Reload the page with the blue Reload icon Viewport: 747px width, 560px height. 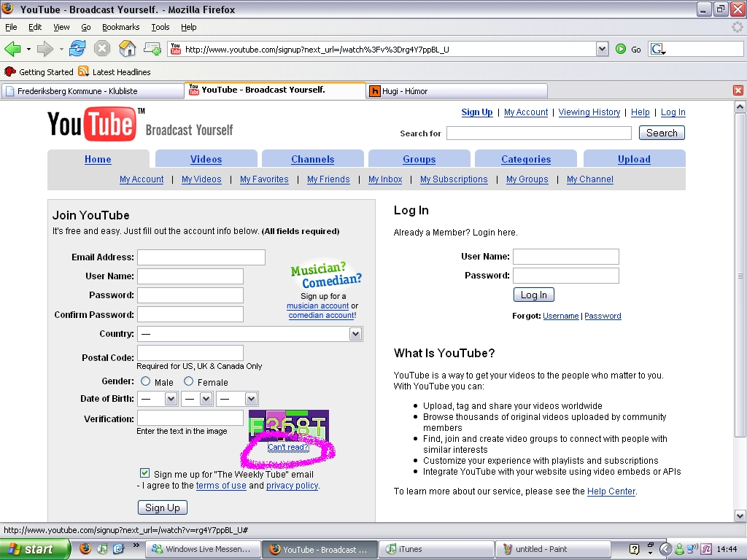[77, 48]
